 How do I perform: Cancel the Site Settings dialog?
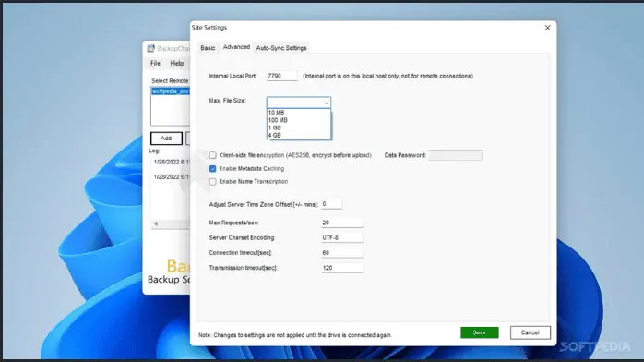tap(531, 332)
